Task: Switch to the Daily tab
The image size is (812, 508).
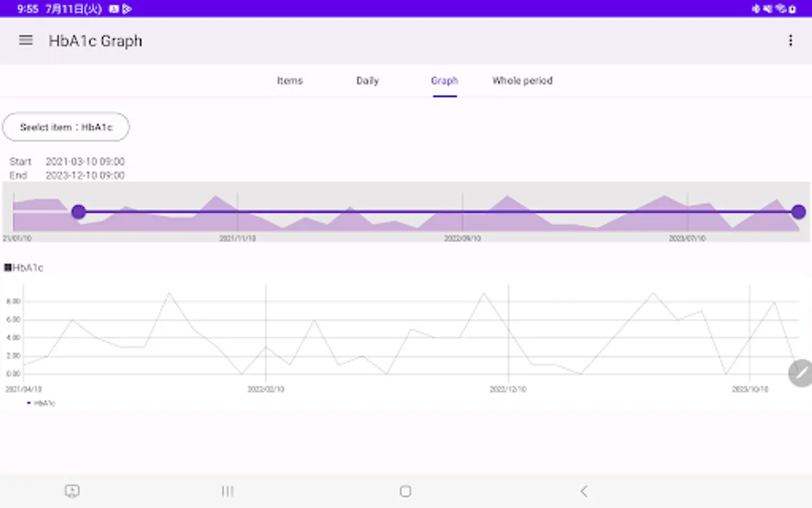Action: coord(368,81)
